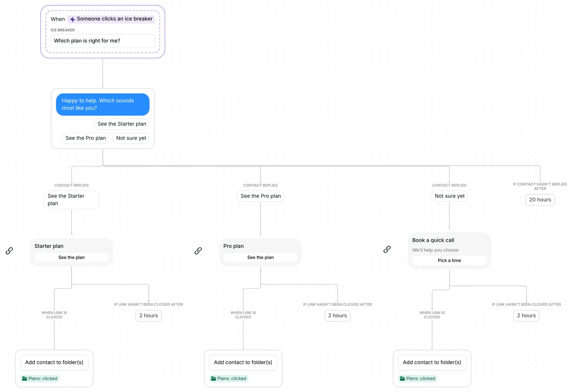Click the lightning bolt trigger icon
572x392 pixels.
73,19
